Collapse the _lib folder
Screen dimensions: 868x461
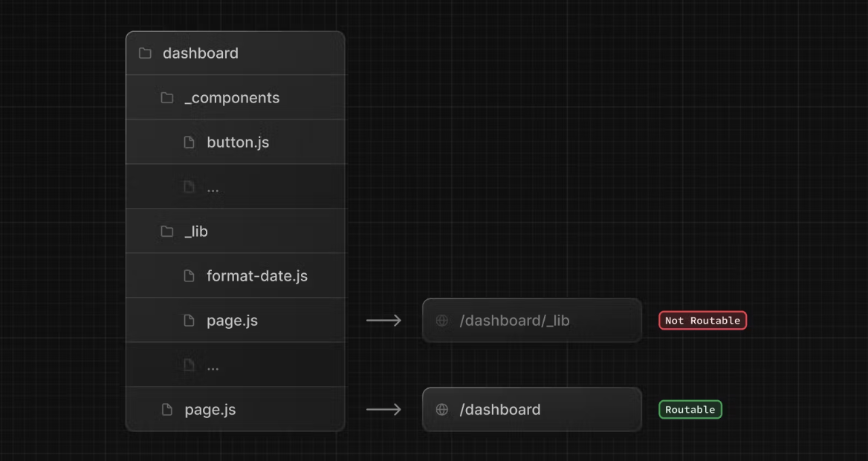[236, 231]
